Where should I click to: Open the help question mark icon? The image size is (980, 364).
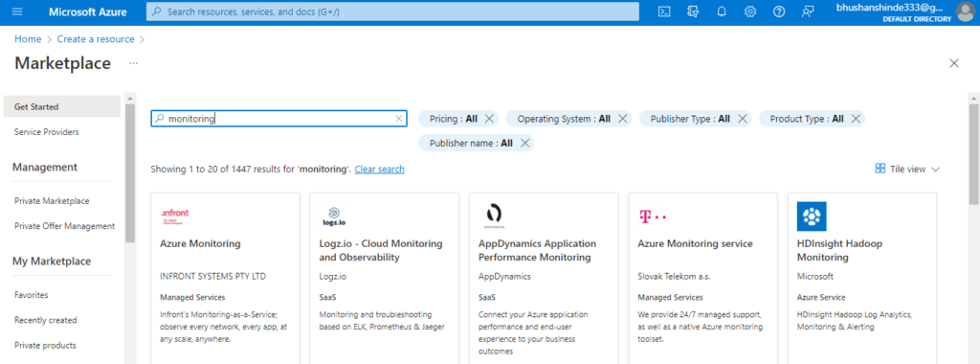779,11
